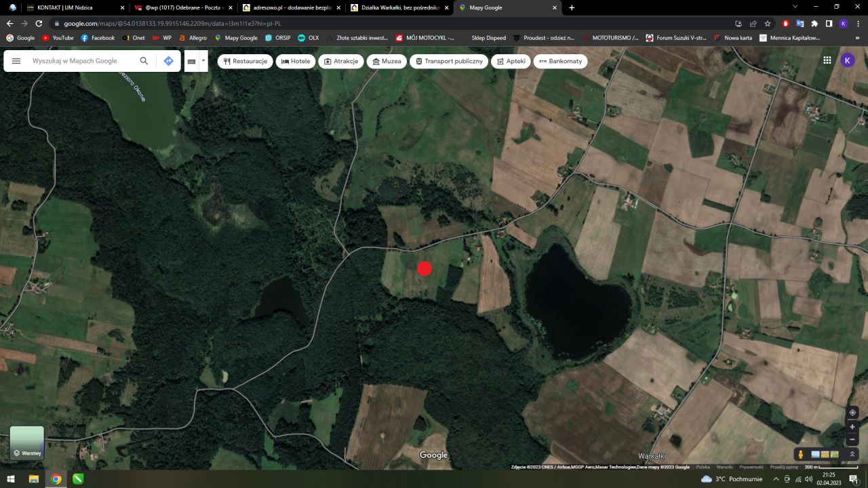Show your location on the map
The image size is (868, 488).
(x=853, y=412)
